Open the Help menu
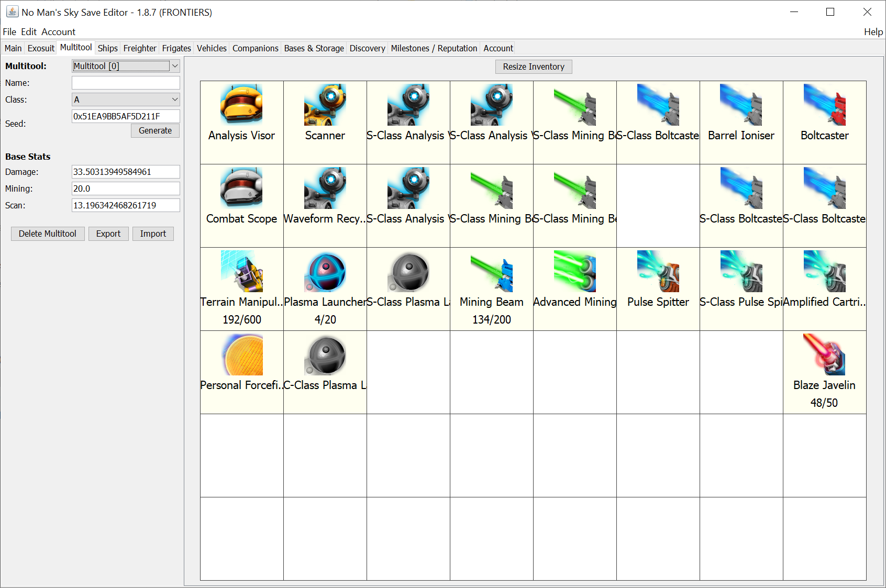Screen dimensions: 886x588 (873, 32)
